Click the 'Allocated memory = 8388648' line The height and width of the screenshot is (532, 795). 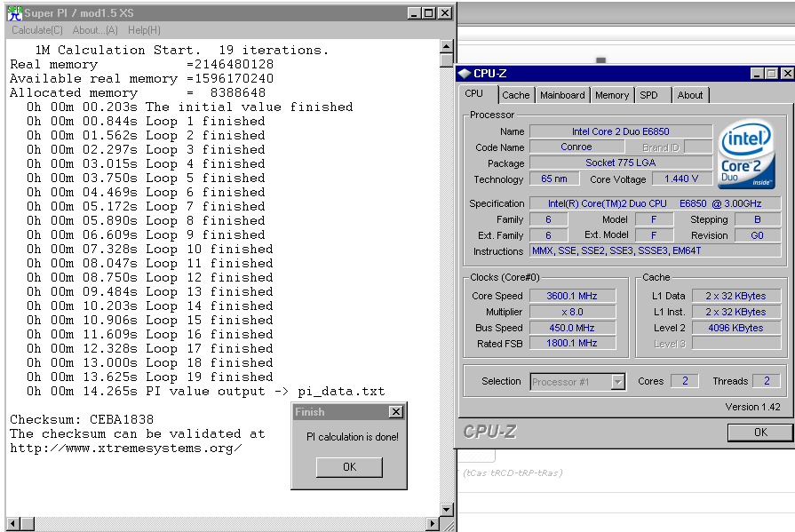click(138, 92)
